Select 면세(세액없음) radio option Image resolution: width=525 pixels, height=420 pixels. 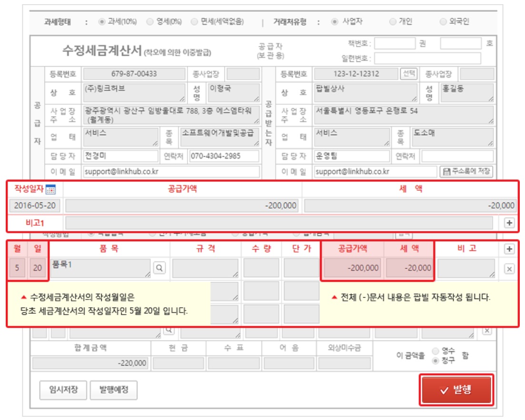point(194,22)
